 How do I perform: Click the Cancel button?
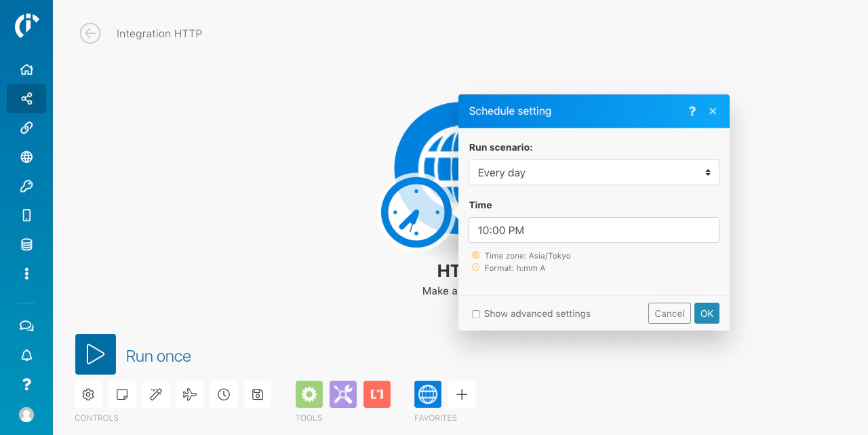pyautogui.click(x=669, y=313)
